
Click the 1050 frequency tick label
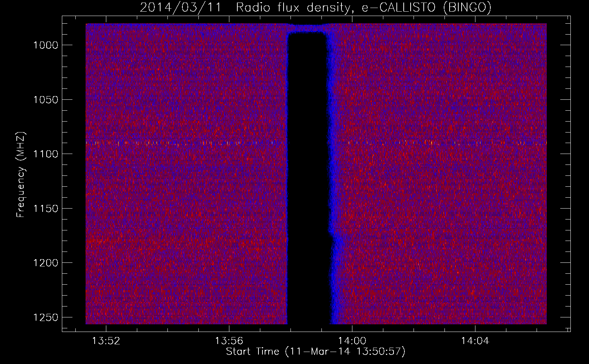46,100
